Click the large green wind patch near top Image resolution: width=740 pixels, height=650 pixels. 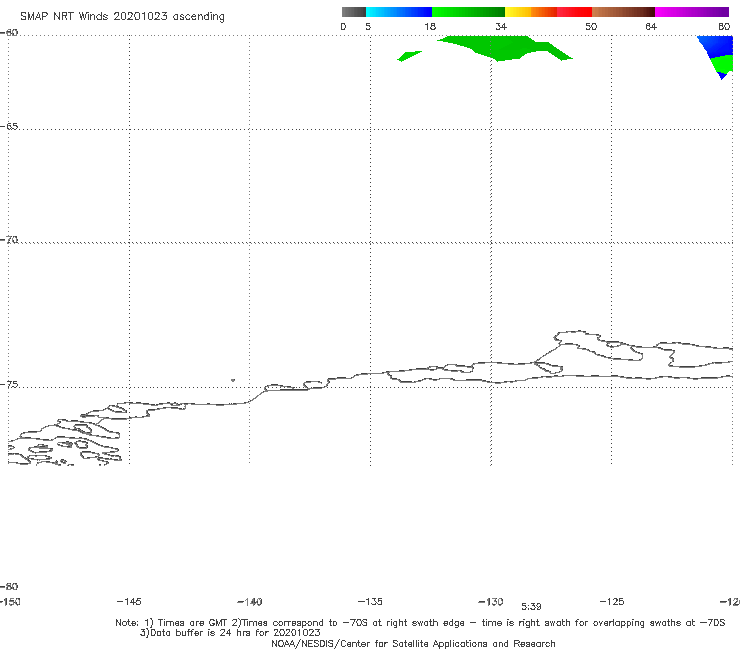click(x=505, y=48)
